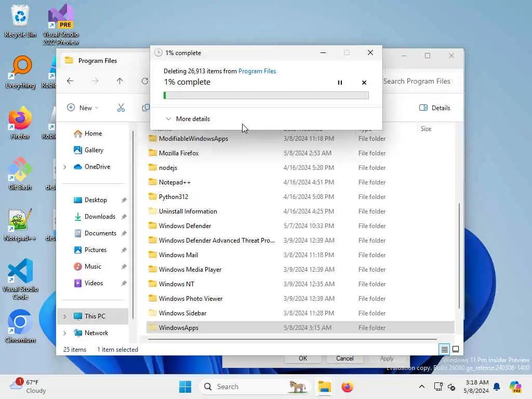Open the pinned Documents folder
The image size is (532, 399).
pos(100,233)
